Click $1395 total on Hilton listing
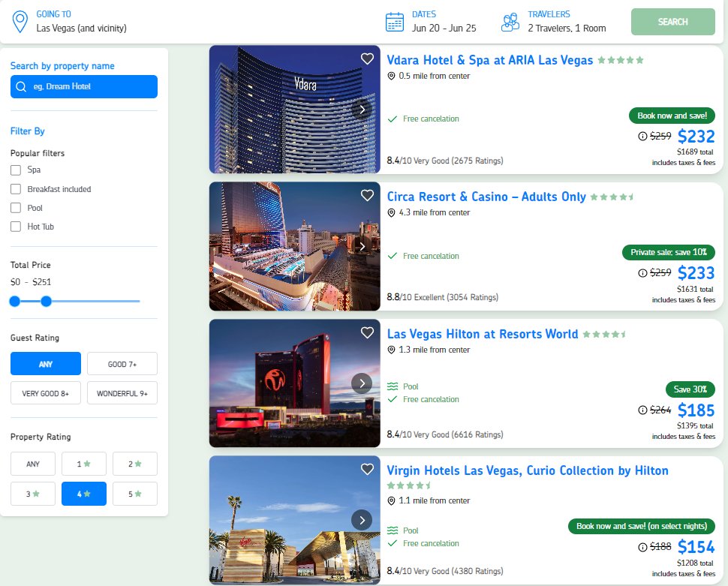This screenshot has width=728, height=586. pos(695,425)
